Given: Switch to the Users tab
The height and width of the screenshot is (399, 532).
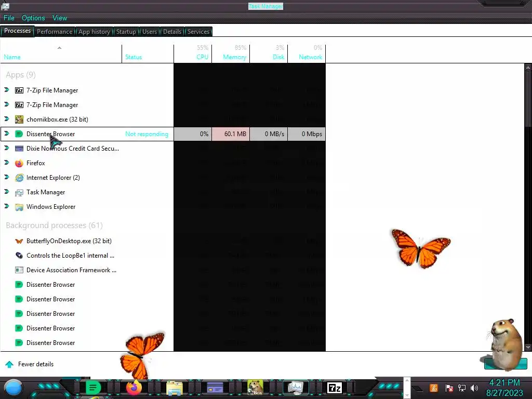Looking at the screenshot, I should click(150, 32).
